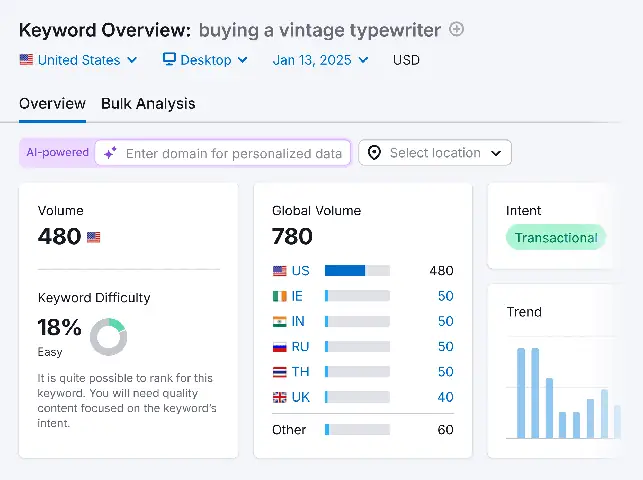Click the Other volume value 60
Screen dimensions: 643x480
click(x=445, y=430)
